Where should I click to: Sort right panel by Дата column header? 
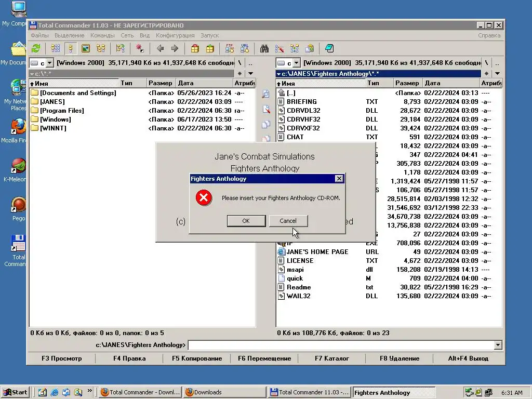pyautogui.click(x=451, y=83)
